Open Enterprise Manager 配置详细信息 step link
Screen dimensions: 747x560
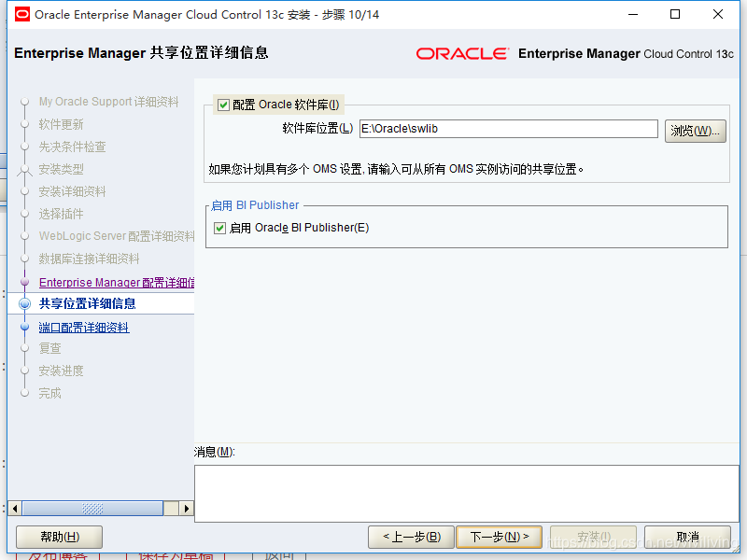[117, 283]
